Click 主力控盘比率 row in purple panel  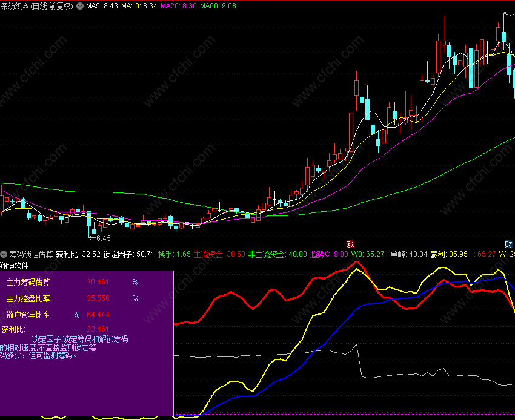pos(72,298)
